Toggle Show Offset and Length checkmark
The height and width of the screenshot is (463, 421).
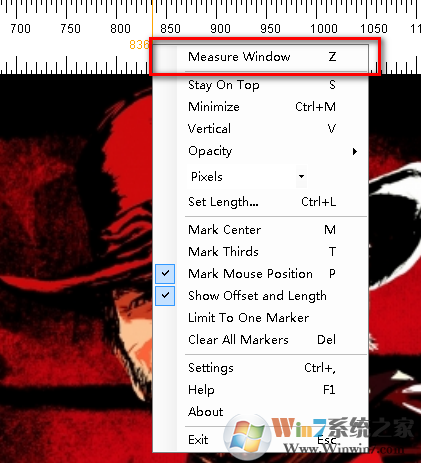coord(165,295)
